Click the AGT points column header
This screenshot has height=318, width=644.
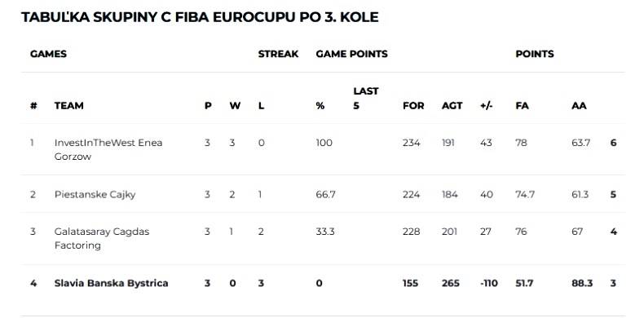[x=452, y=105]
